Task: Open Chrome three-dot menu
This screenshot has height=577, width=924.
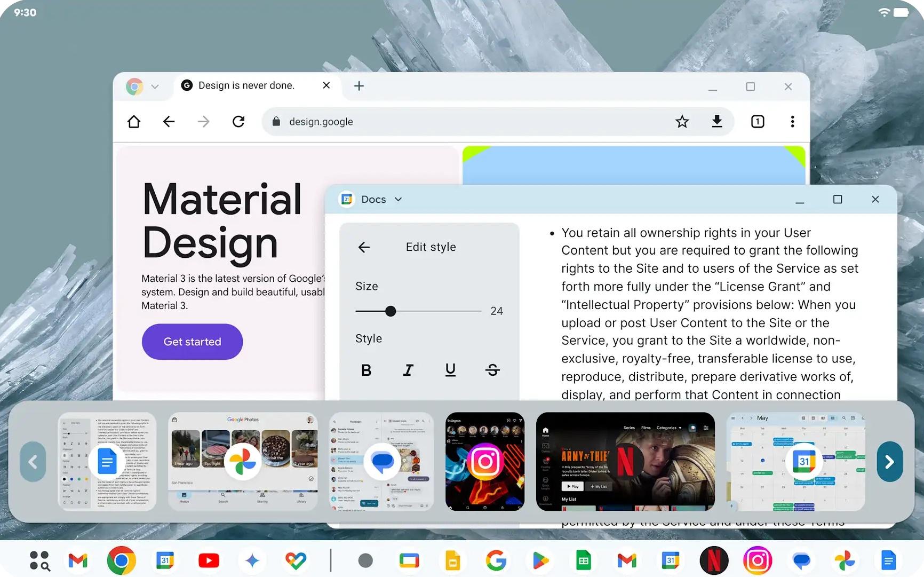Action: click(792, 122)
